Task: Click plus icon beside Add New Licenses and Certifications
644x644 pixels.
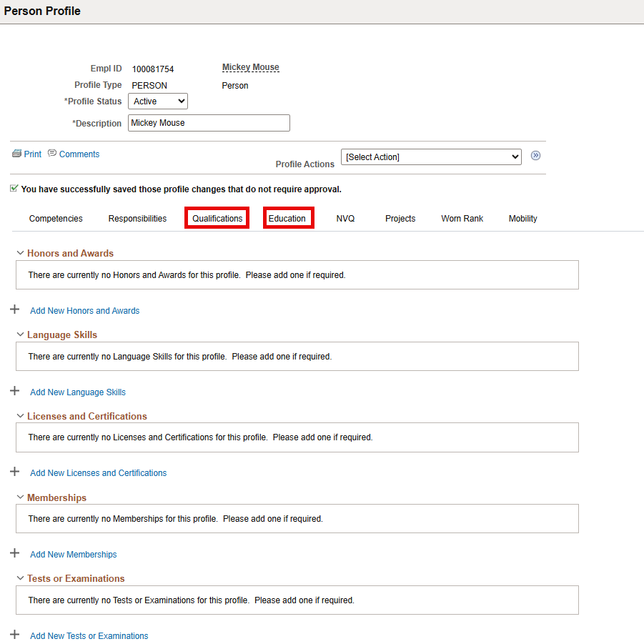Action: coord(15,472)
